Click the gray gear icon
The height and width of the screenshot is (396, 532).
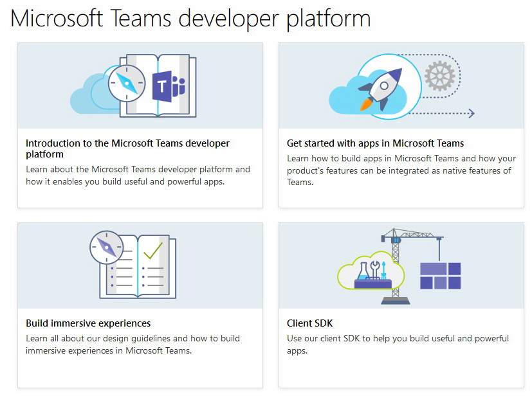click(439, 76)
